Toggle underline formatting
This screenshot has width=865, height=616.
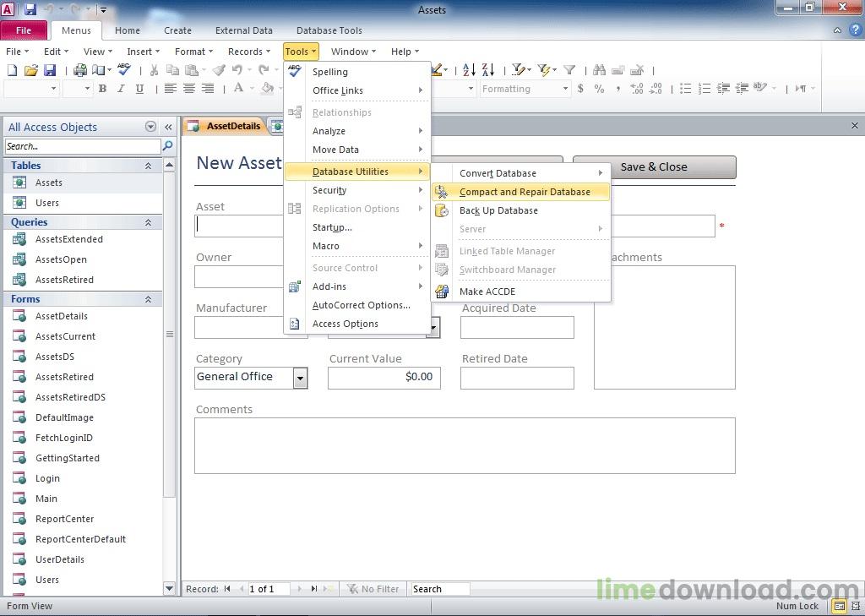point(139,89)
